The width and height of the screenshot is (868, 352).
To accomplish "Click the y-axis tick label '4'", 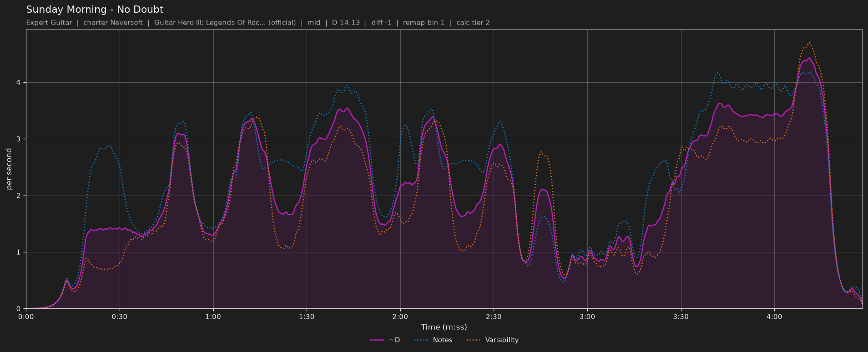I will click(x=19, y=83).
